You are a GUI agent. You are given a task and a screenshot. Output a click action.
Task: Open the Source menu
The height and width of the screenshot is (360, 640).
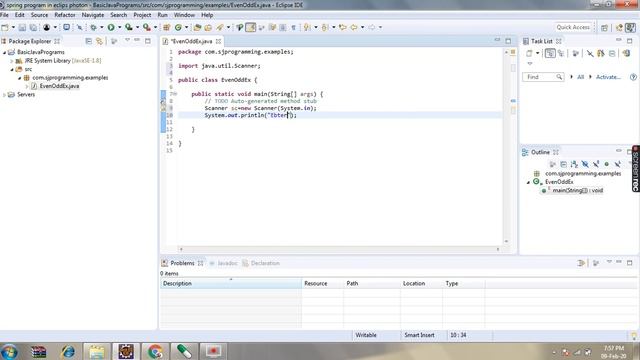click(40, 15)
